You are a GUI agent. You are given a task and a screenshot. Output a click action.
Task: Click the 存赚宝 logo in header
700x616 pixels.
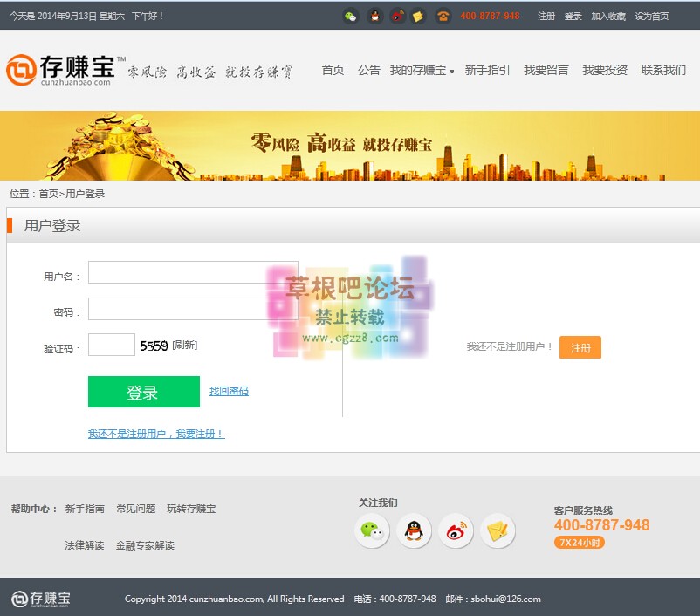click(61, 70)
